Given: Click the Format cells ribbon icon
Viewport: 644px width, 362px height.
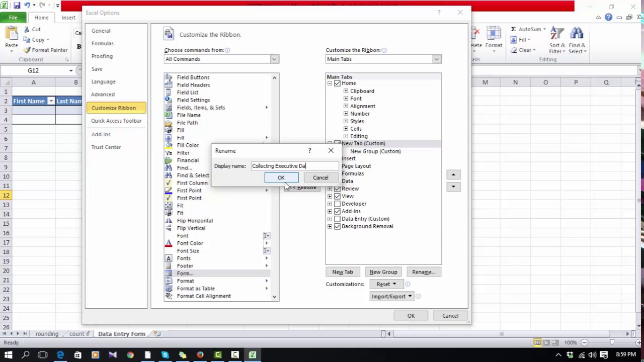Looking at the screenshot, I should [x=494, y=34].
